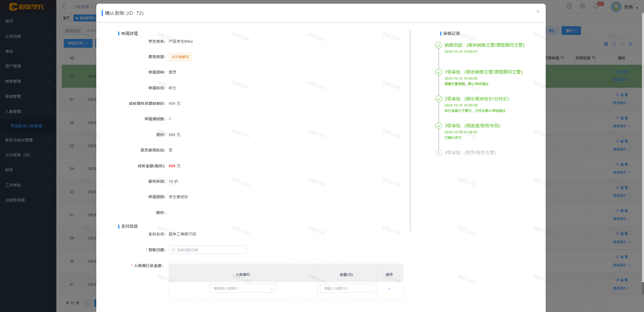Switch to the 首页 tab
Screen dimensions: 644x312
[x=66, y=18]
